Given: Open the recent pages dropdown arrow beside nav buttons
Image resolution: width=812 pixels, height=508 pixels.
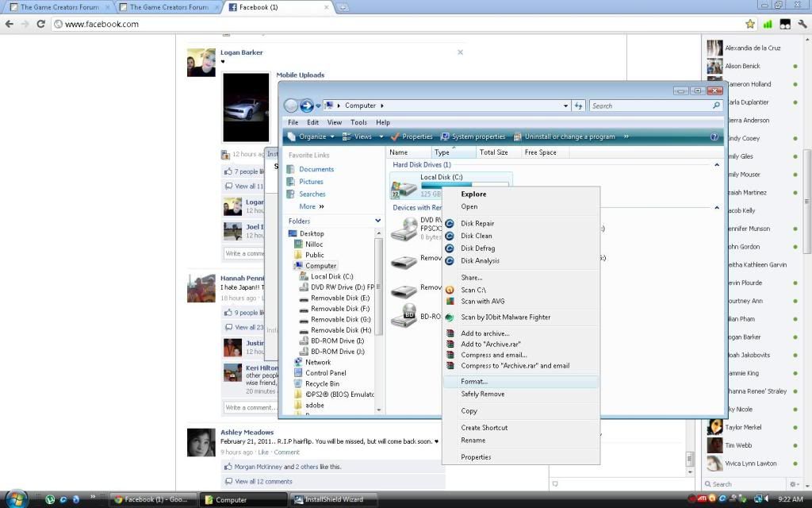Looking at the screenshot, I should (318, 106).
